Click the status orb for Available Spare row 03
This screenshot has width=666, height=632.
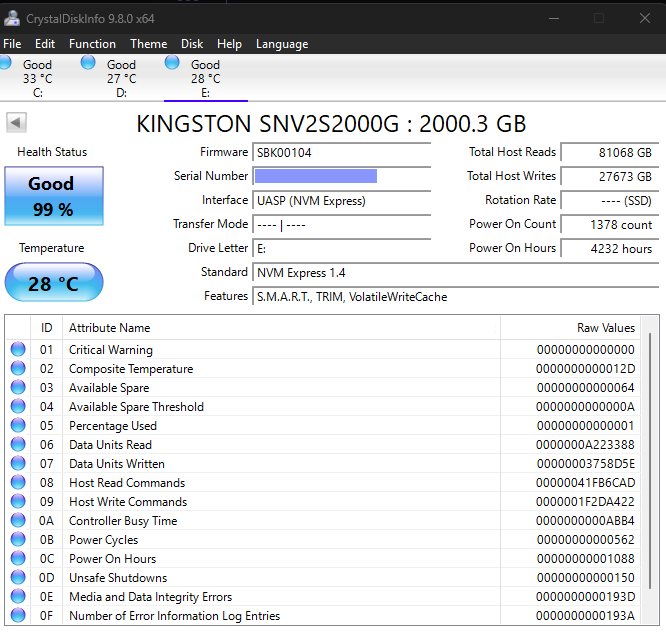point(18,387)
